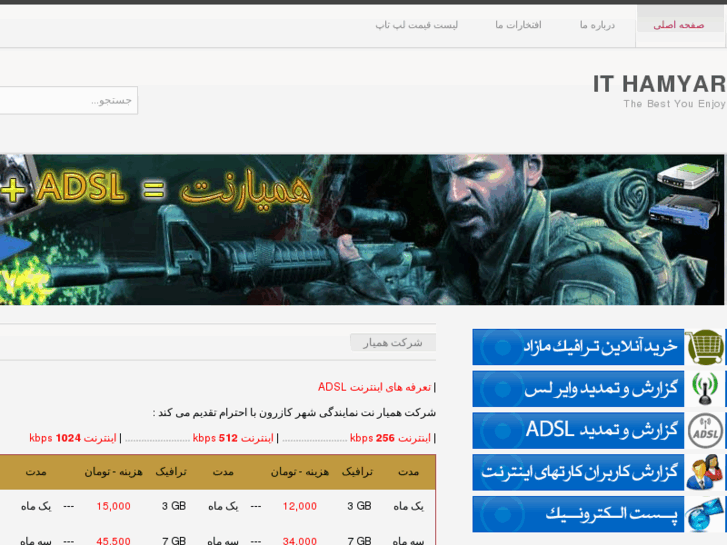Click the users people icon
727x545 pixels.
pyautogui.click(x=704, y=472)
